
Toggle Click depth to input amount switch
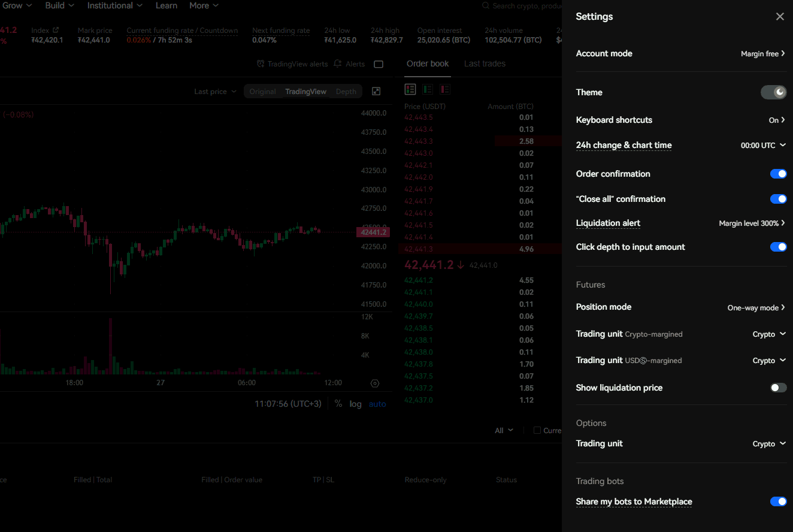pos(778,247)
